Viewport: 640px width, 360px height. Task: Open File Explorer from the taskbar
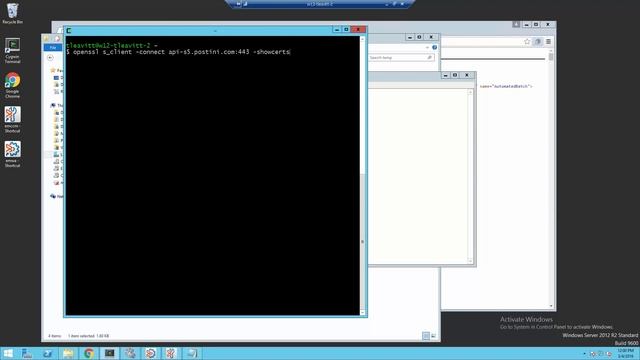point(68,353)
